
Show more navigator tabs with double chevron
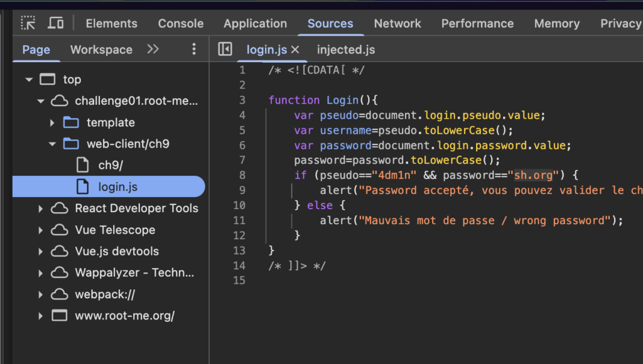pyautogui.click(x=153, y=49)
